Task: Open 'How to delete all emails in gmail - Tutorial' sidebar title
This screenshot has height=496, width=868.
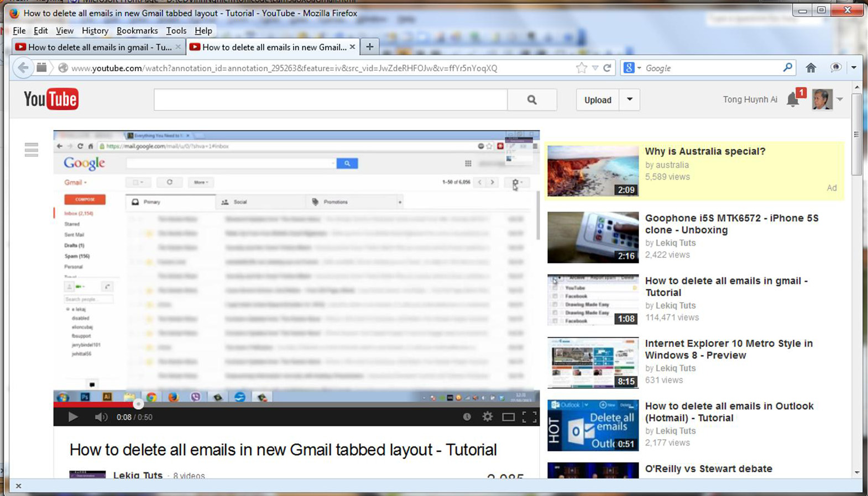Action: point(726,287)
